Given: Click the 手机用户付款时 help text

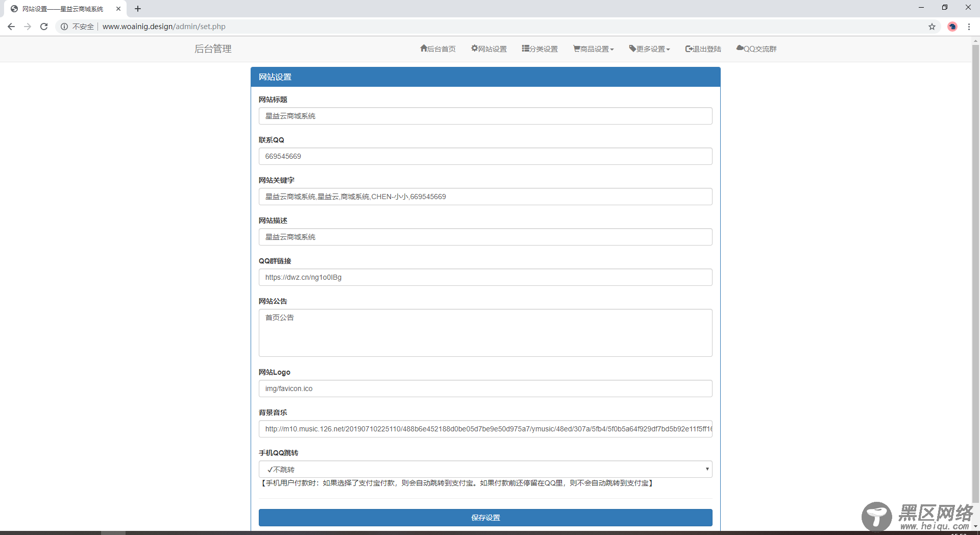Looking at the screenshot, I should tap(457, 483).
